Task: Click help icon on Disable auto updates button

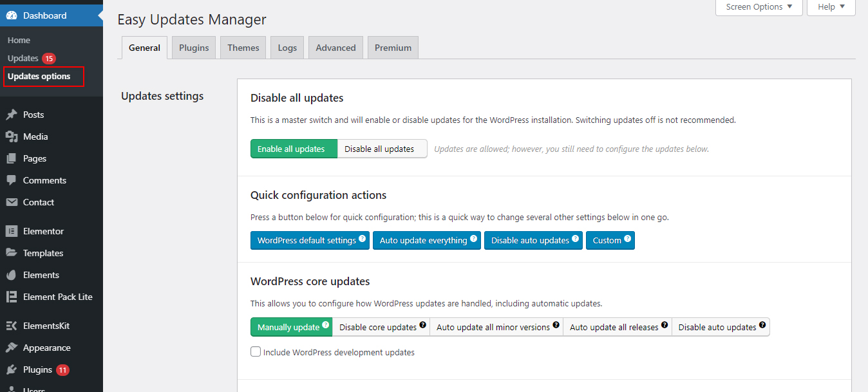Action: tap(576, 238)
